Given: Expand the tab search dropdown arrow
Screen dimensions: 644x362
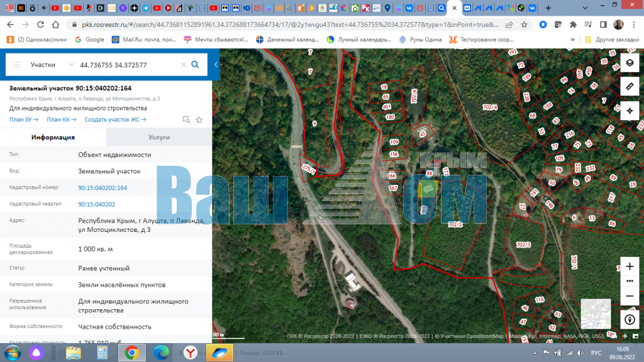Looking at the screenshot, I should point(585,8).
